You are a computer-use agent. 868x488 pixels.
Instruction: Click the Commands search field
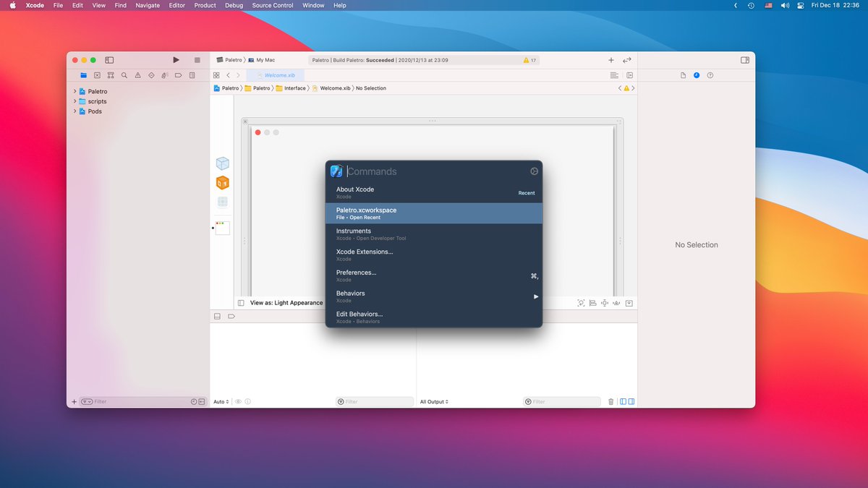tap(436, 171)
